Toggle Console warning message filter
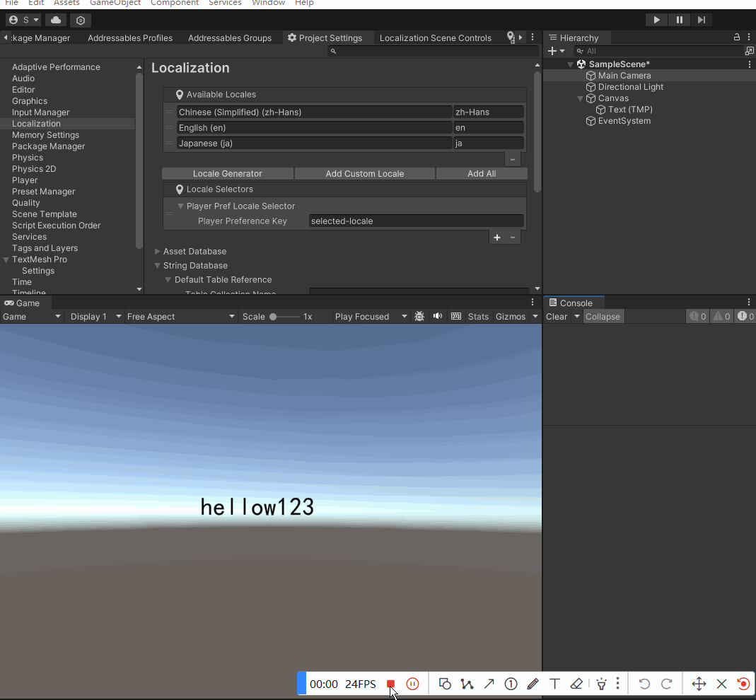The image size is (756, 700). pyautogui.click(x=722, y=317)
